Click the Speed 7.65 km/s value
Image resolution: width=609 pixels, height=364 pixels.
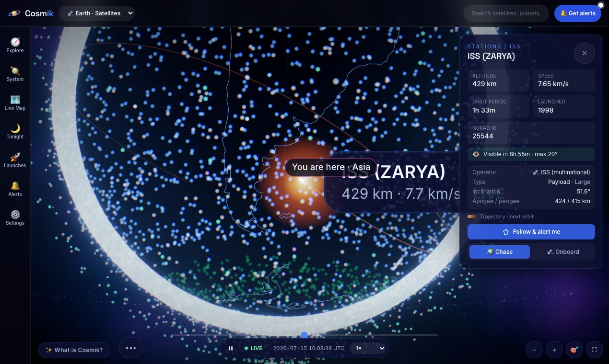tap(553, 84)
